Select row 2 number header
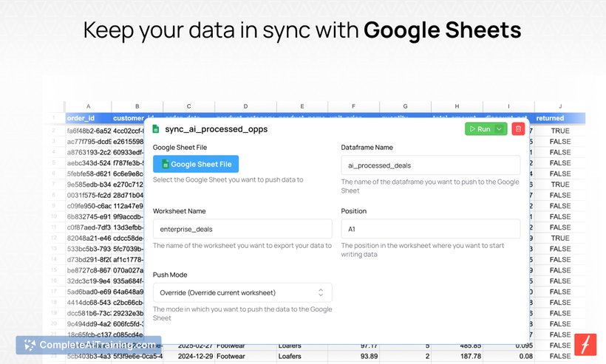 (54, 131)
